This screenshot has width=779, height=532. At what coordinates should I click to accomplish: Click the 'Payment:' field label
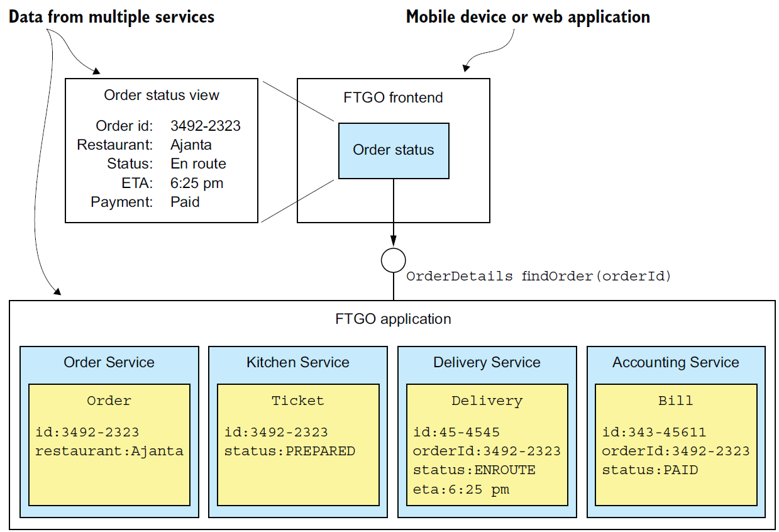point(122,202)
